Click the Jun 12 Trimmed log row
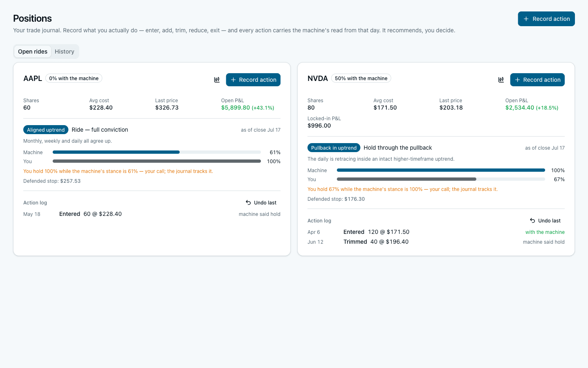Viewport: 588px width, 368px height. (436, 242)
